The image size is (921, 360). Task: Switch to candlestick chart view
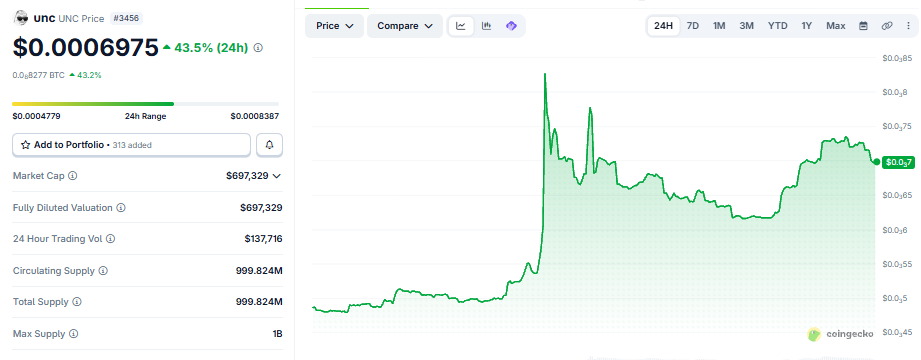(x=486, y=26)
